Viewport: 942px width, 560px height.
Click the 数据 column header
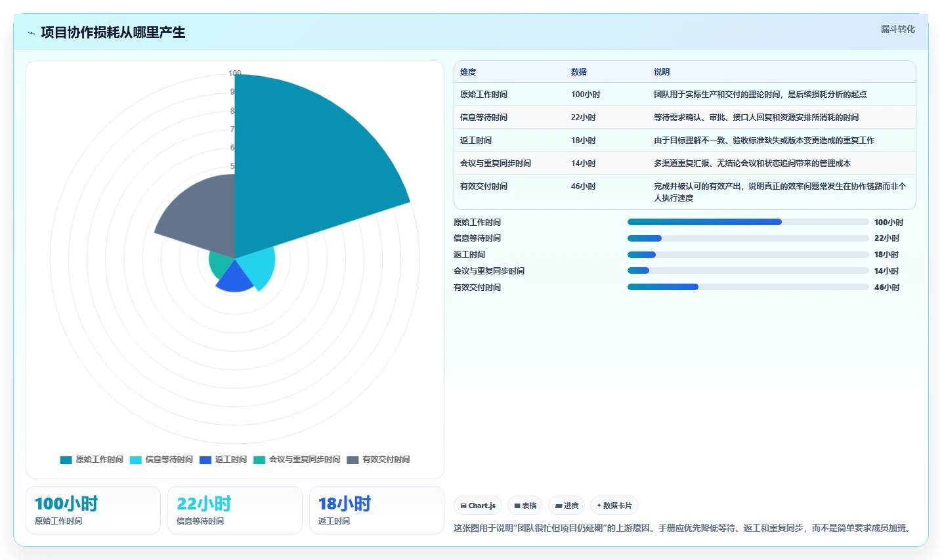tap(579, 72)
